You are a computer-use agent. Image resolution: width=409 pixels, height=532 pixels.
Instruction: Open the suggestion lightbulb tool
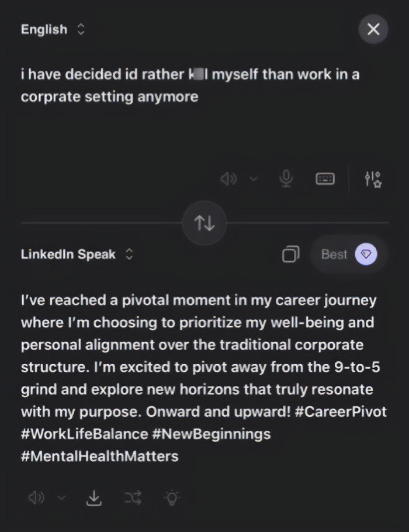click(172, 498)
